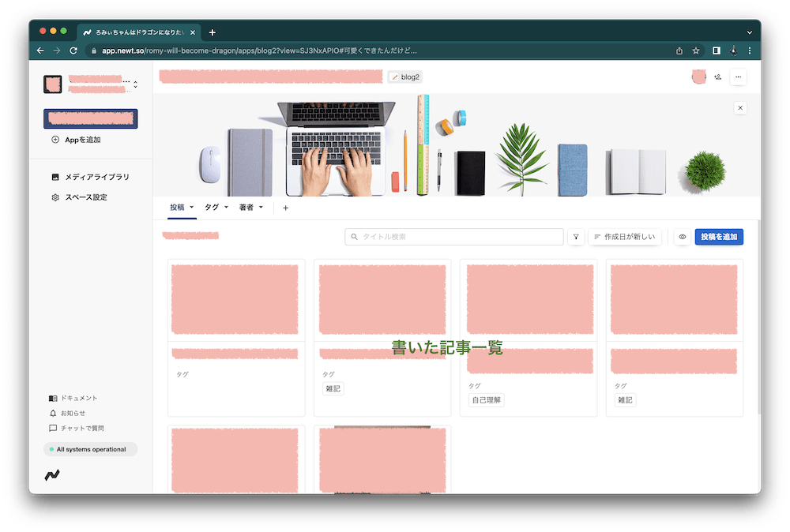The width and height of the screenshot is (790, 532).
Task: Open the app's three-dot options menu
Action: [x=738, y=77]
